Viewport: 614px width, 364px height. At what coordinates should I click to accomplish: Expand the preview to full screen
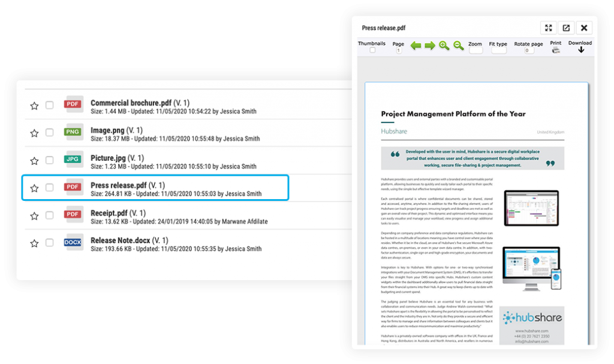(549, 28)
